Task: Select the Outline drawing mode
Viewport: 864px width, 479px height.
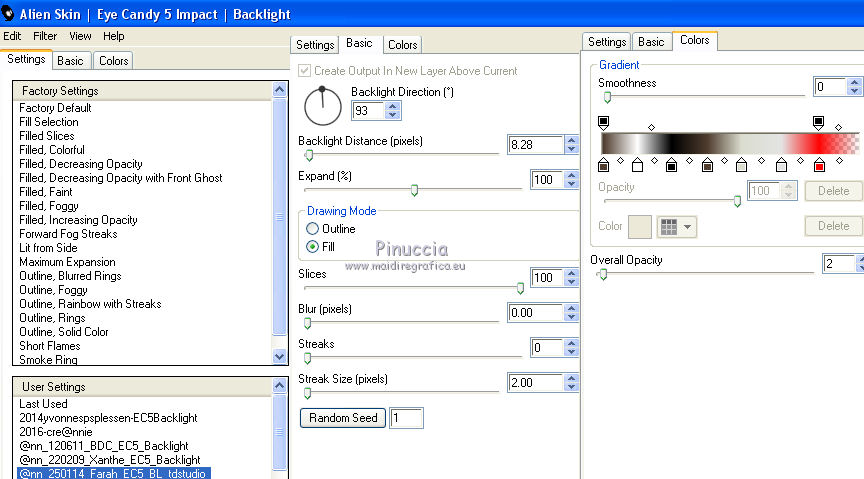Action: (x=312, y=228)
